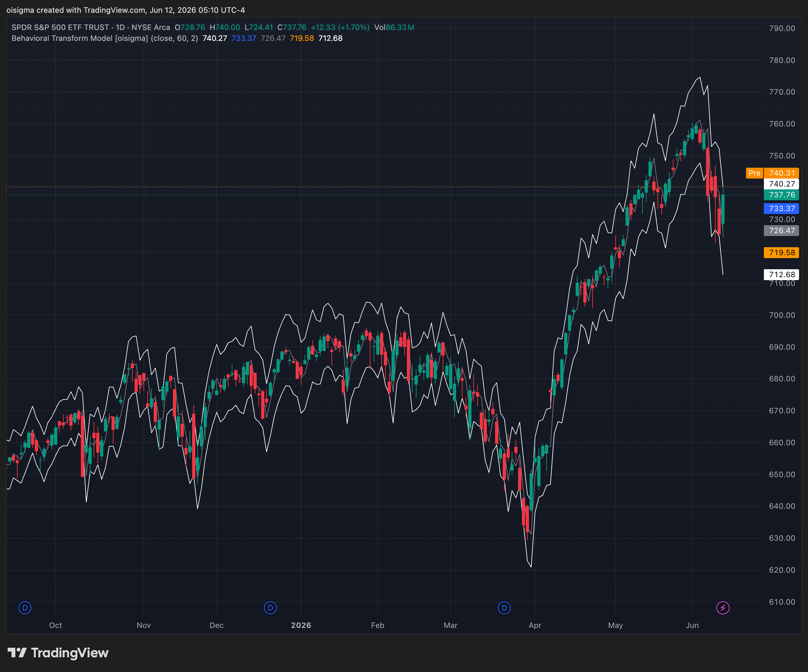This screenshot has width=808, height=672.
Task: Click the C737.76 close value in legend
Action: (292, 27)
